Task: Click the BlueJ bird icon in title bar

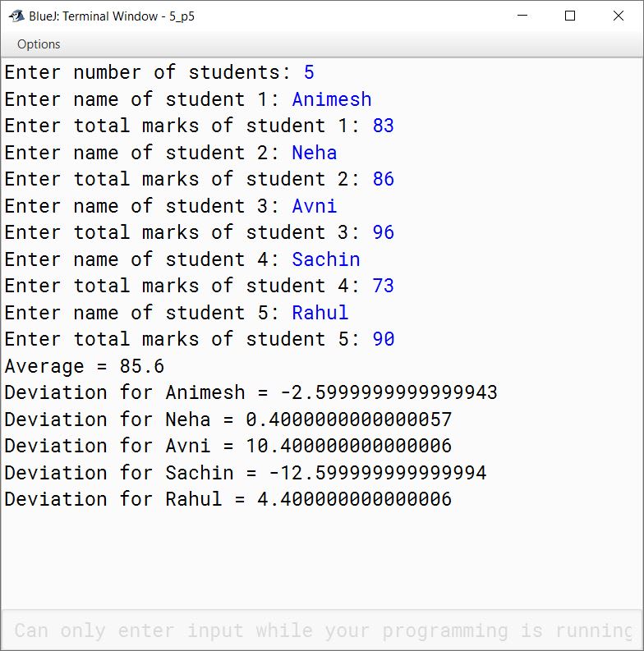Action: tap(16, 16)
